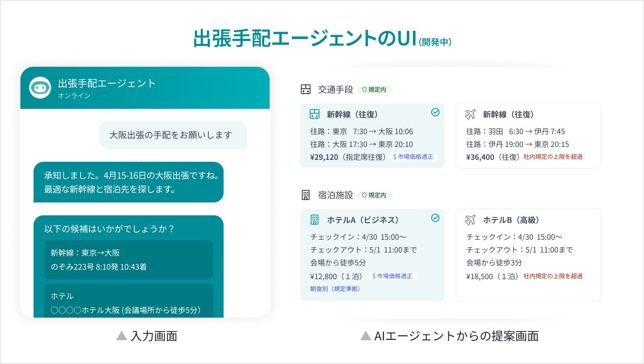Click the robot avatar icon in chat header
The image size is (644, 364).
40,88
